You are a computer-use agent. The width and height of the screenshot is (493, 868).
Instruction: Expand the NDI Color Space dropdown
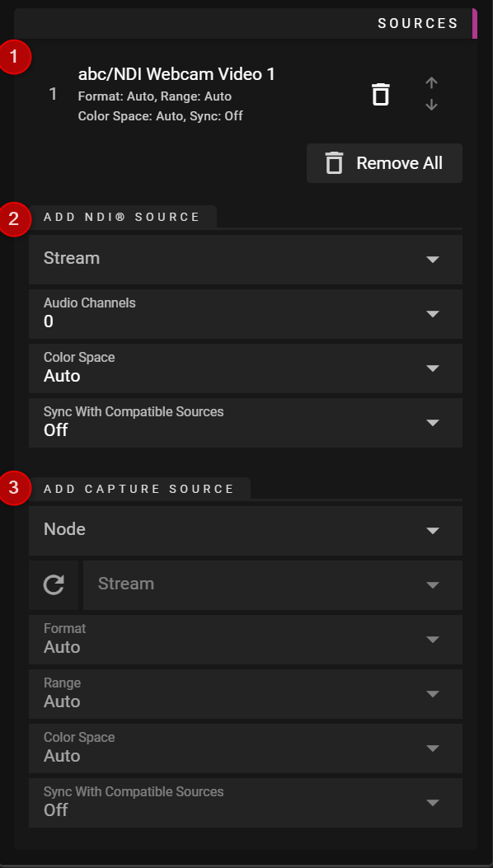coord(246,368)
